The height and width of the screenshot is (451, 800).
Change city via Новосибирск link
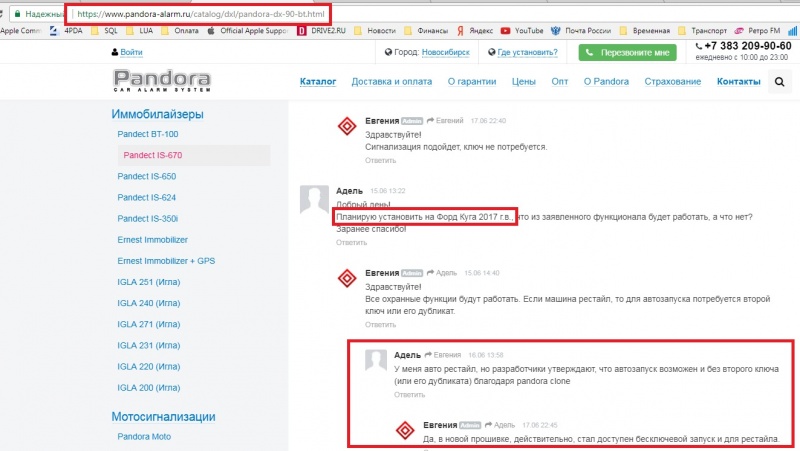pyautogui.click(x=445, y=52)
